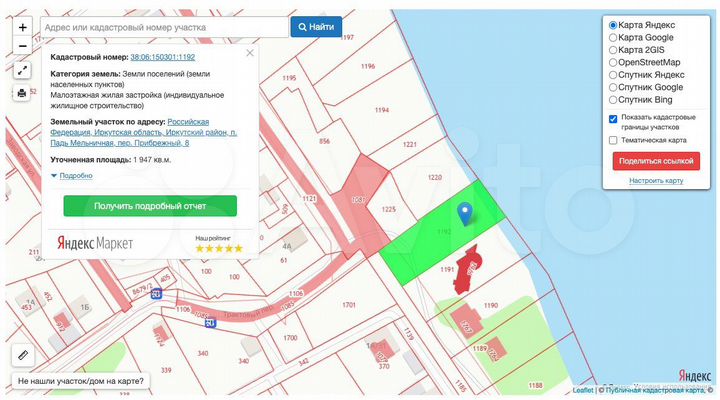Enable the Тематическая карта checkbox

[613, 140]
